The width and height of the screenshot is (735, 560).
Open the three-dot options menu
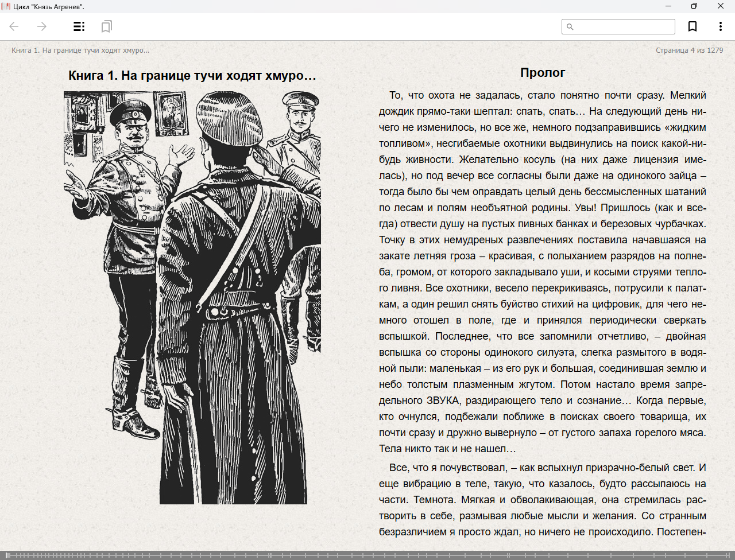coord(720,26)
